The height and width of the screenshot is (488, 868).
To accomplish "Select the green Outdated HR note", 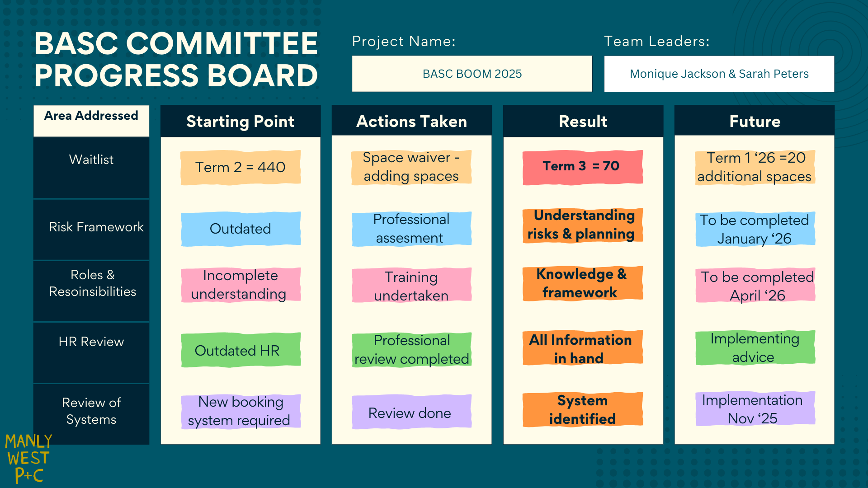I will point(241,350).
